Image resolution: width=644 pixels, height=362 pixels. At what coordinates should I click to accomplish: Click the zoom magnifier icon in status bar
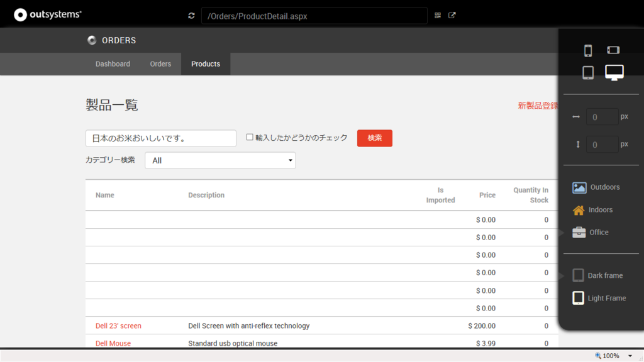(598, 356)
